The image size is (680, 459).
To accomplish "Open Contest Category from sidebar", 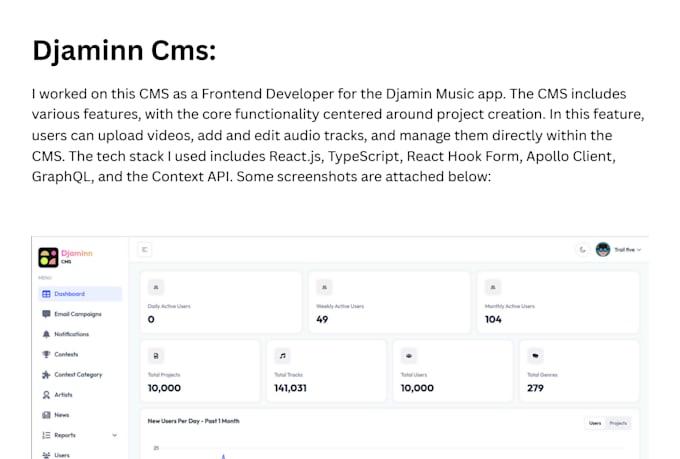I will coord(72,374).
